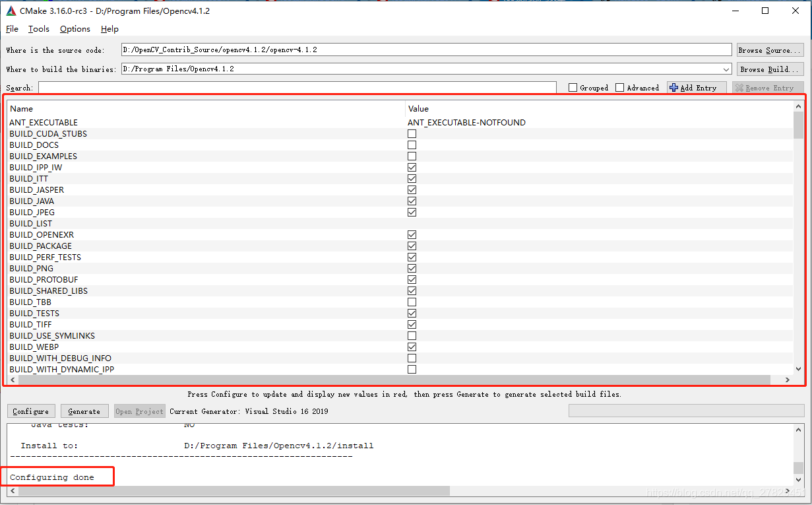This screenshot has width=812, height=505.
Task: Click the plus icon on Add Entry
Action: (x=673, y=88)
